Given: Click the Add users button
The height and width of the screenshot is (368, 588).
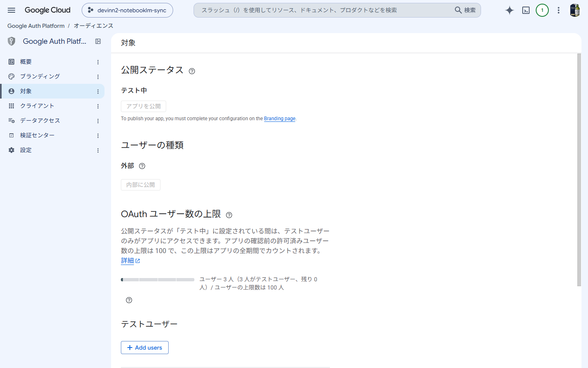Looking at the screenshot, I should pyautogui.click(x=145, y=348).
